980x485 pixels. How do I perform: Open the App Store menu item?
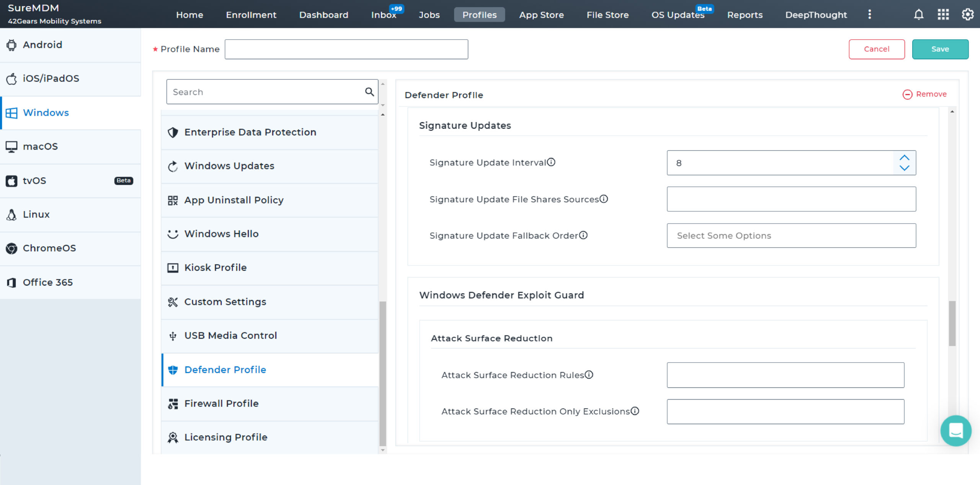click(x=541, y=15)
